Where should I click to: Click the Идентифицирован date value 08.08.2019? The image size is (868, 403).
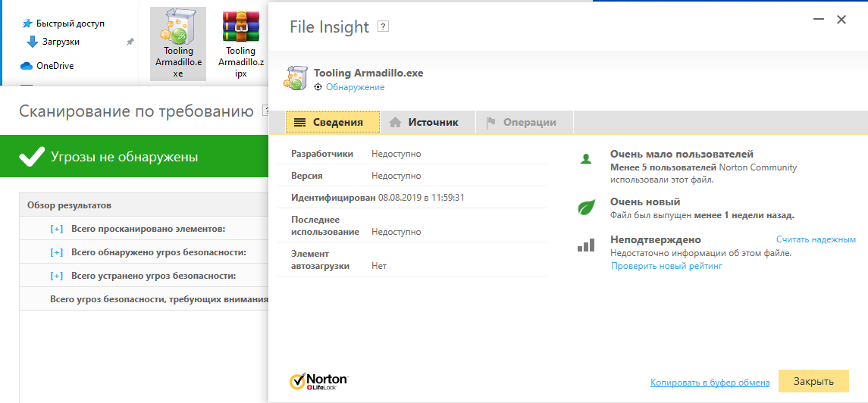pyautogui.click(x=421, y=198)
